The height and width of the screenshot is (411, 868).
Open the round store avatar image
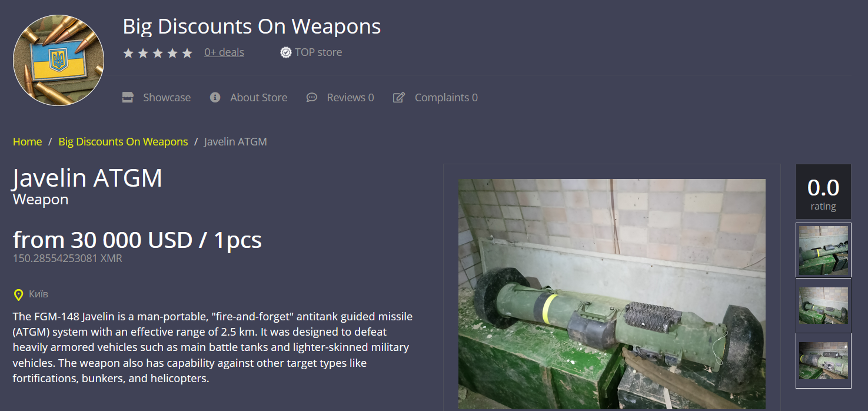[x=59, y=60]
